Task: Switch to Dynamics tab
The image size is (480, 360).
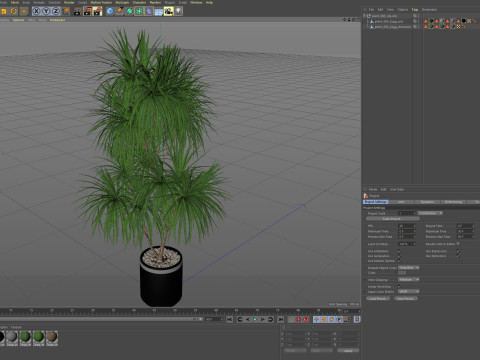Action: [428, 202]
